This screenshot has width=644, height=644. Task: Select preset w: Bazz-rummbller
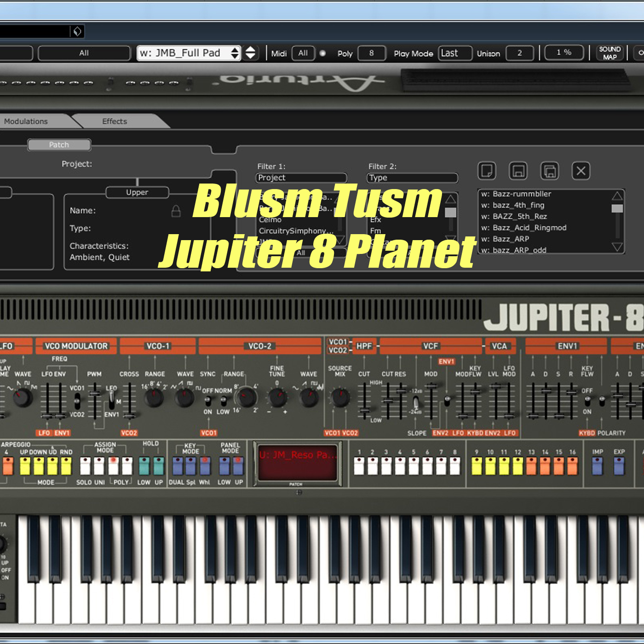click(516, 194)
